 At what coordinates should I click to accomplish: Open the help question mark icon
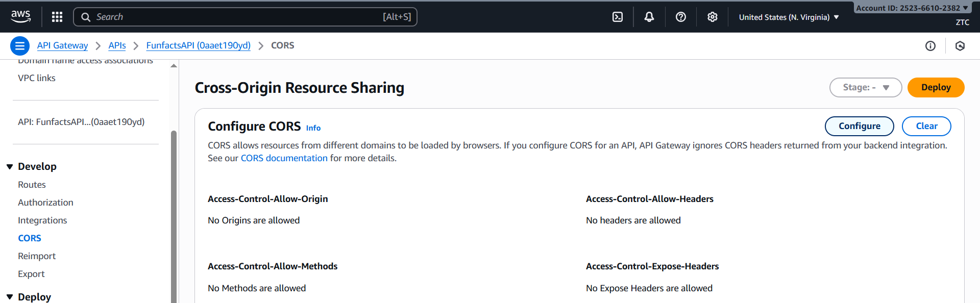click(x=681, y=17)
